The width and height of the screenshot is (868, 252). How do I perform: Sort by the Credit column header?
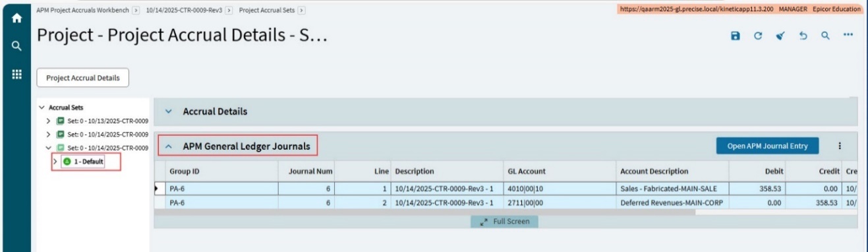click(813, 172)
